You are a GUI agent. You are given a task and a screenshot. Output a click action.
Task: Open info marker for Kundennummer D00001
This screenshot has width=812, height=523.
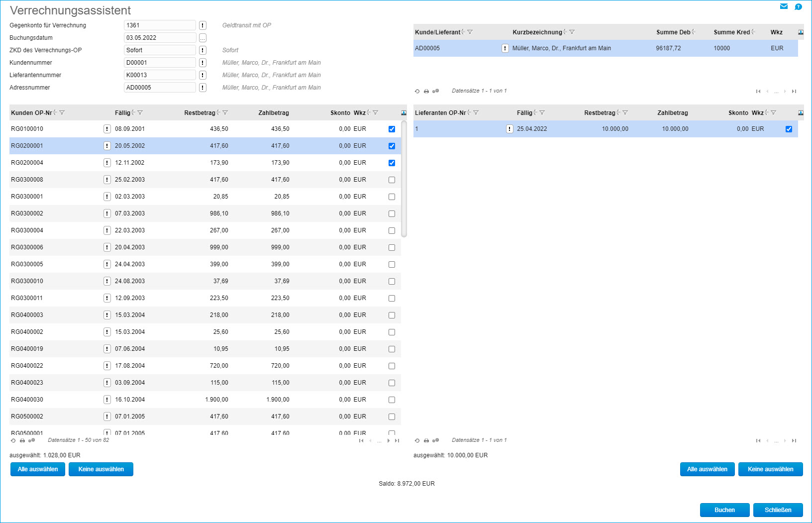(x=203, y=63)
